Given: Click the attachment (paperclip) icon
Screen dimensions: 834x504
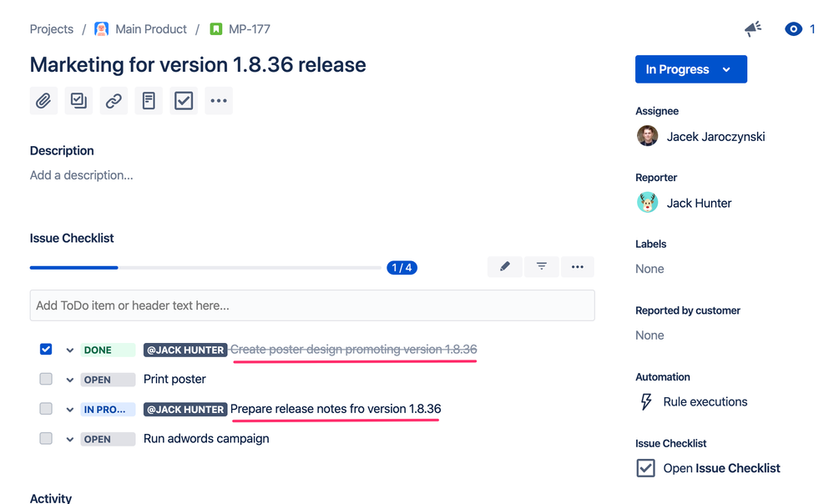Looking at the screenshot, I should [x=43, y=100].
